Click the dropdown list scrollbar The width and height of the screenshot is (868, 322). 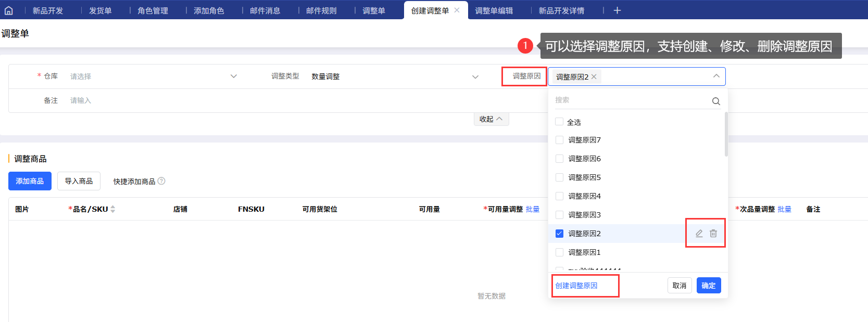pyautogui.click(x=726, y=134)
